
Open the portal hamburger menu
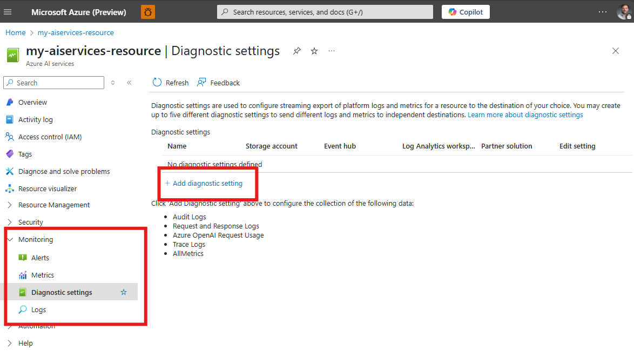[9, 11]
